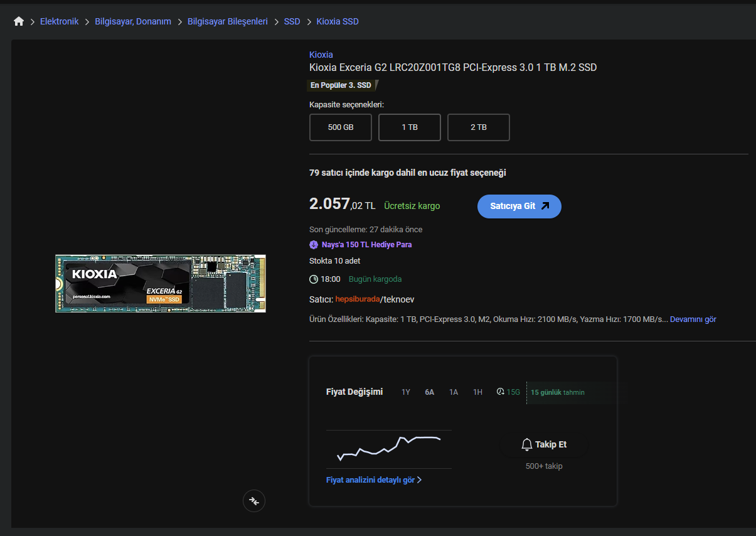Switch price chart to 1H range
Viewport: 756px width, 536px height.
[478, 392]
